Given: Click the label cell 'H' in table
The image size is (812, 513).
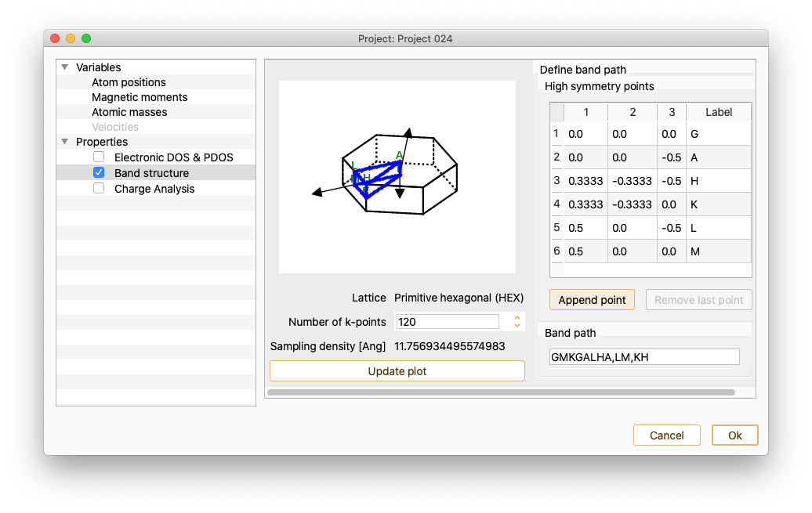Looking at the screenshot, I should point(719,181).
